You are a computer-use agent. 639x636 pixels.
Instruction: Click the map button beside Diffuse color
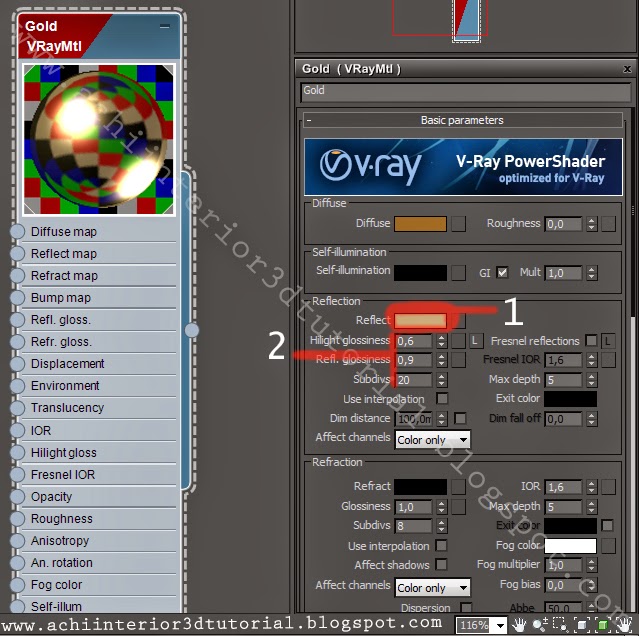point(458,224)
